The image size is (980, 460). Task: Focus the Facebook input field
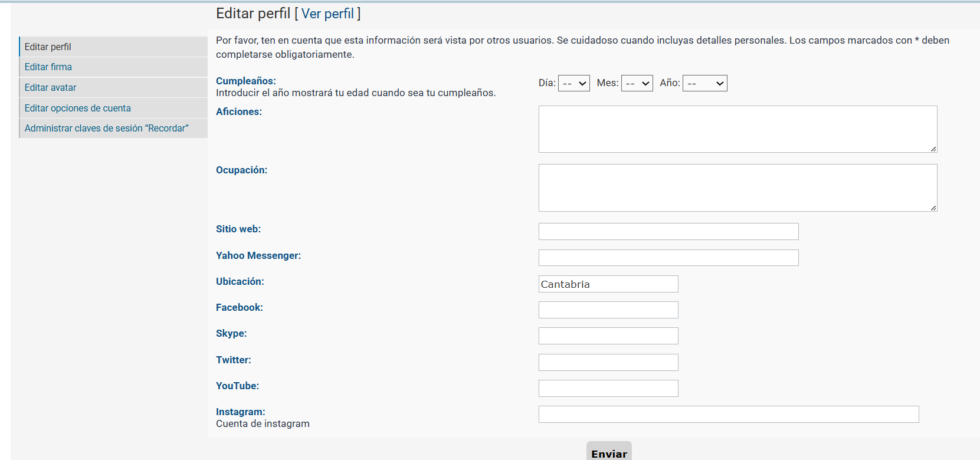(608, 310)
